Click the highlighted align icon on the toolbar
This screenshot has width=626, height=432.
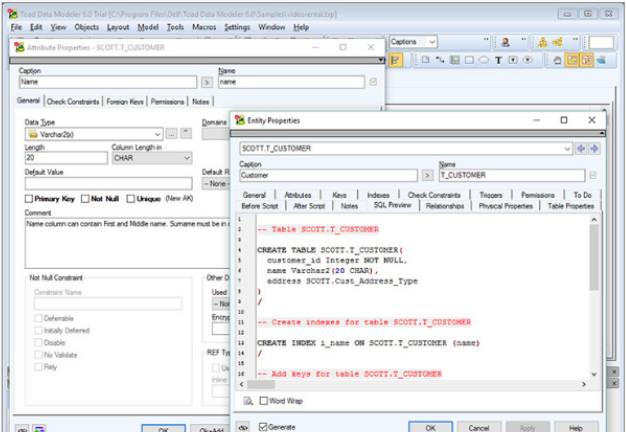pos(395,60)
